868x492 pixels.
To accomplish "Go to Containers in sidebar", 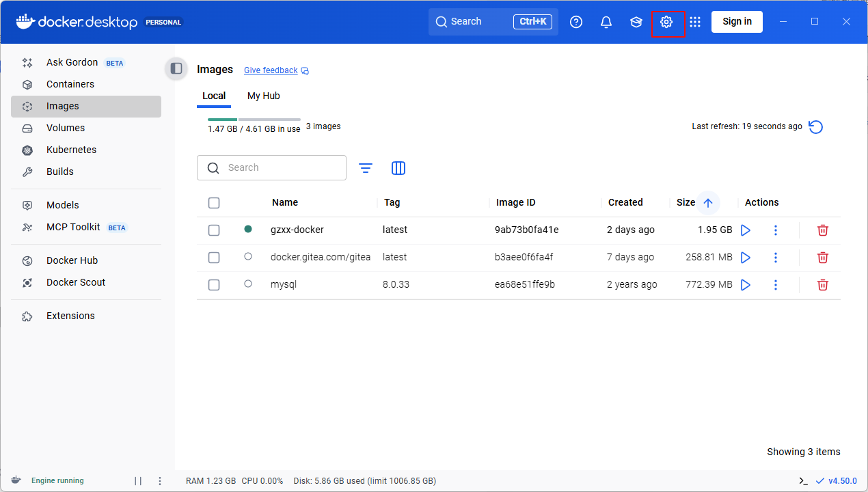I will point(86,85).
